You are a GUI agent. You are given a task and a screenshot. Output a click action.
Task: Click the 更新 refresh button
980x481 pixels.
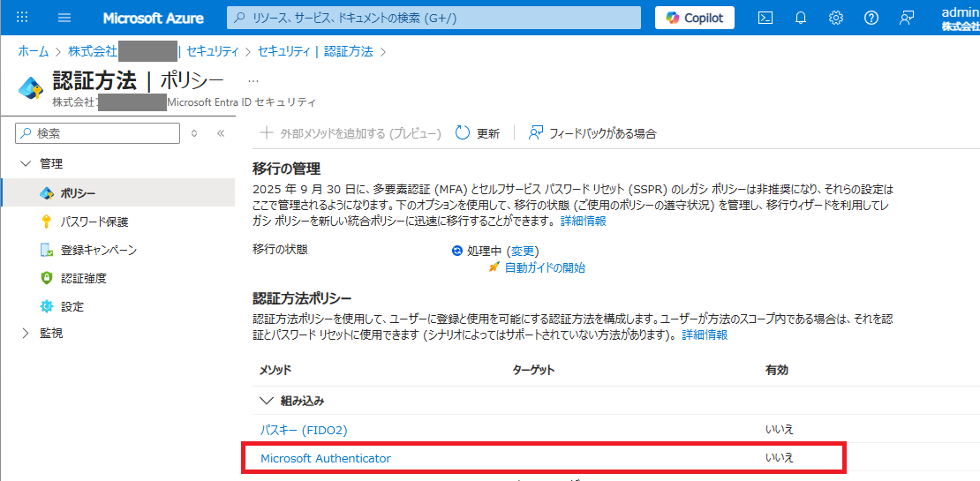tap(478, 133)
